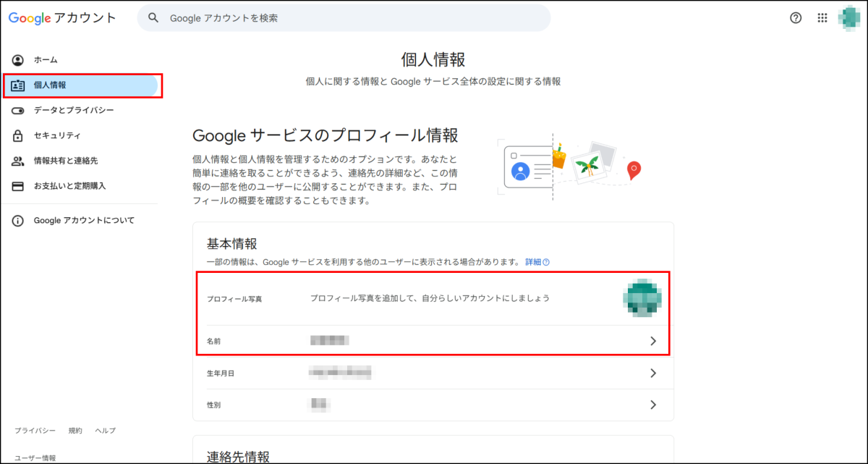Click the profile illustration graphic
The height and width of the screenshot is (464, 868).
(569, 169)
